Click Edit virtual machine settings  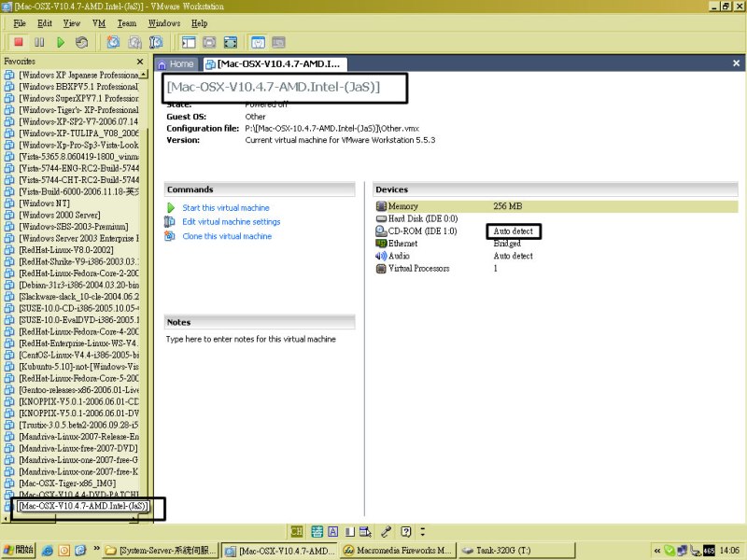click(x=231, y=222)
